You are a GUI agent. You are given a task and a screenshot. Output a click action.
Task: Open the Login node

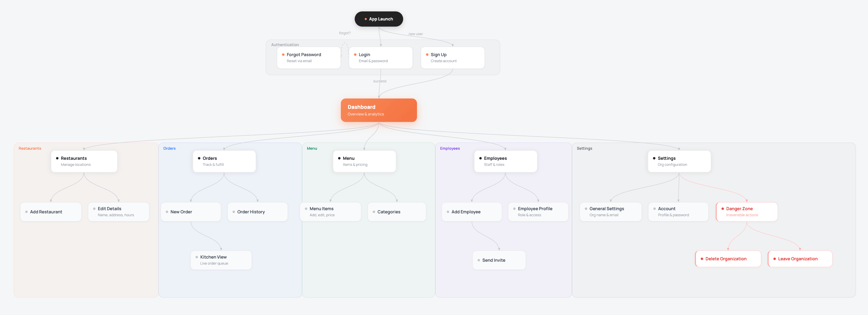pyautogui.click(x=380, y=58)
